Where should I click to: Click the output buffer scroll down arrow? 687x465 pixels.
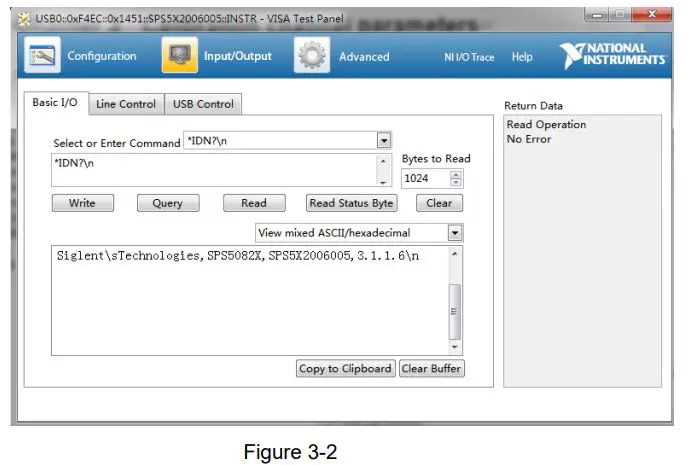tap(455, 347)
